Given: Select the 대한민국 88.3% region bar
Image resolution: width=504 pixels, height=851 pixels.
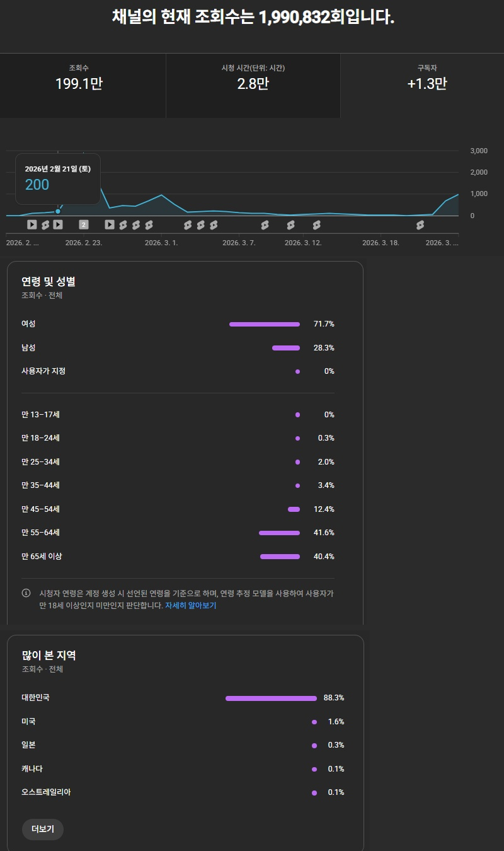Looking at the screenshot, I should tap(271, 698).
